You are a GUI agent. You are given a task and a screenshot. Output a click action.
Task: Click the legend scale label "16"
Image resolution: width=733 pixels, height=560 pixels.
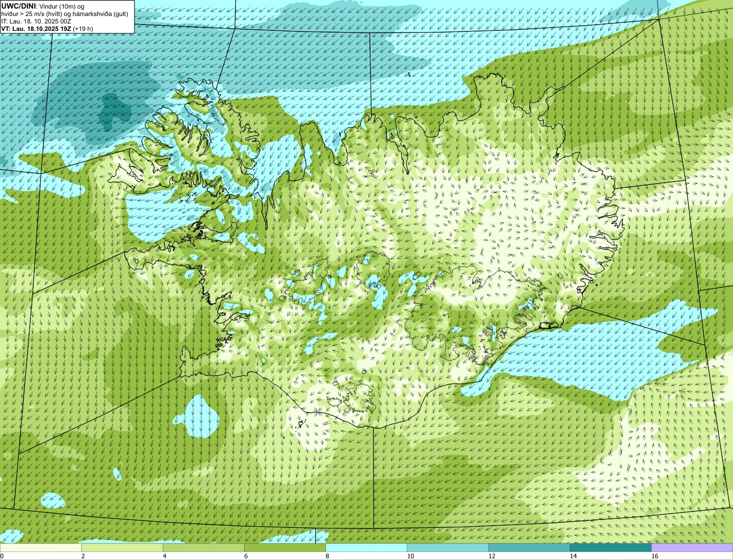click(655, 556)
